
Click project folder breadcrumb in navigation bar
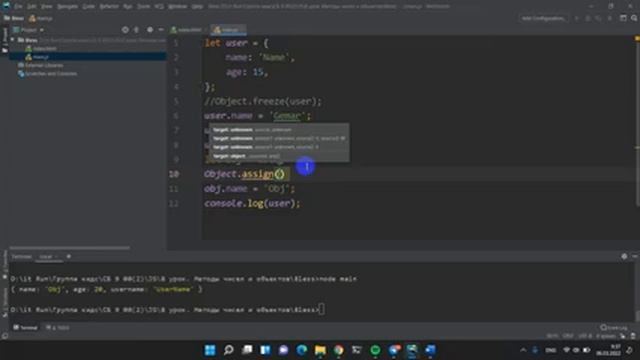coord(14,18)
